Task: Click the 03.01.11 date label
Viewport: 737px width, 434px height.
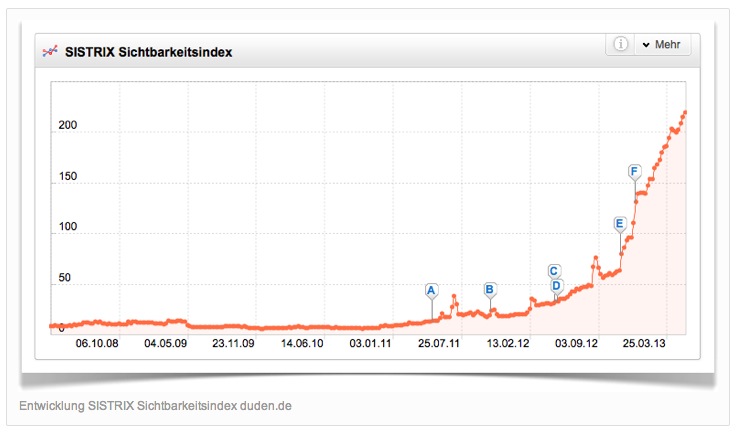Action: (x=369, y=343)
